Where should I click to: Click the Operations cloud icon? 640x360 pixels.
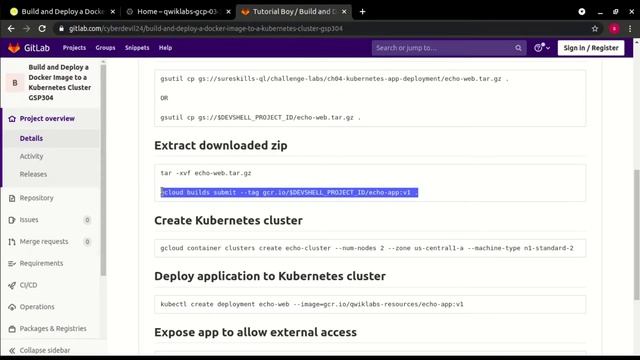pyautogui.click(x=12, y=307)
